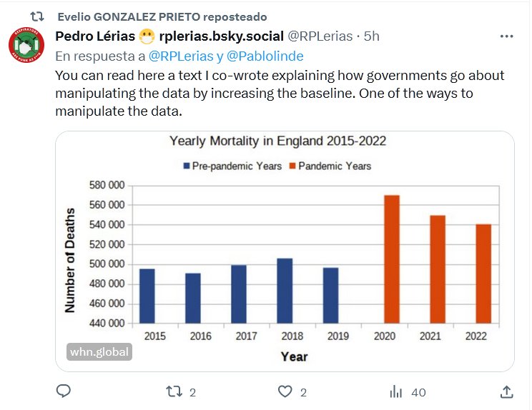Open the three-dot more options menu

tap(506, 36)
